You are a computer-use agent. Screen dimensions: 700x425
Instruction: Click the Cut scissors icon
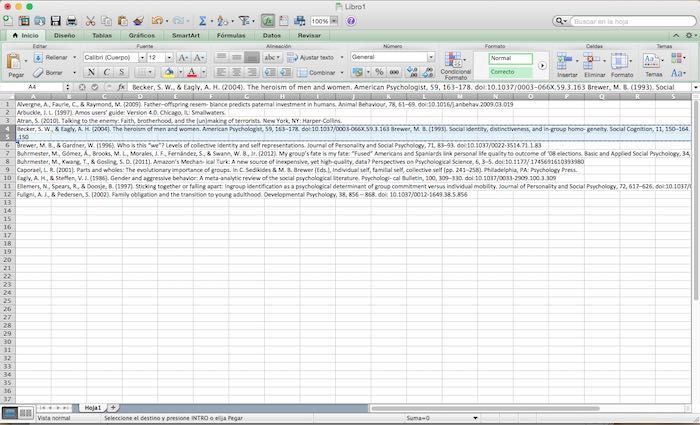click(91, 21)
